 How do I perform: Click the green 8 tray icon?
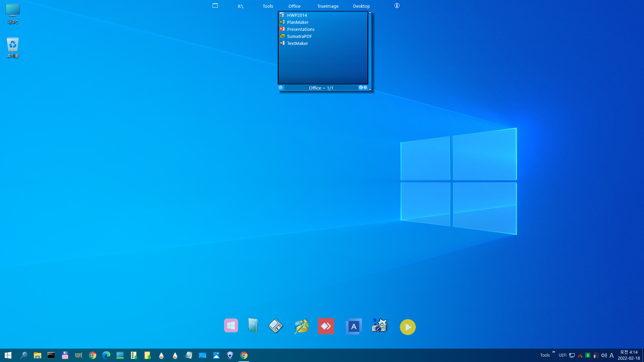pos(588,355)
